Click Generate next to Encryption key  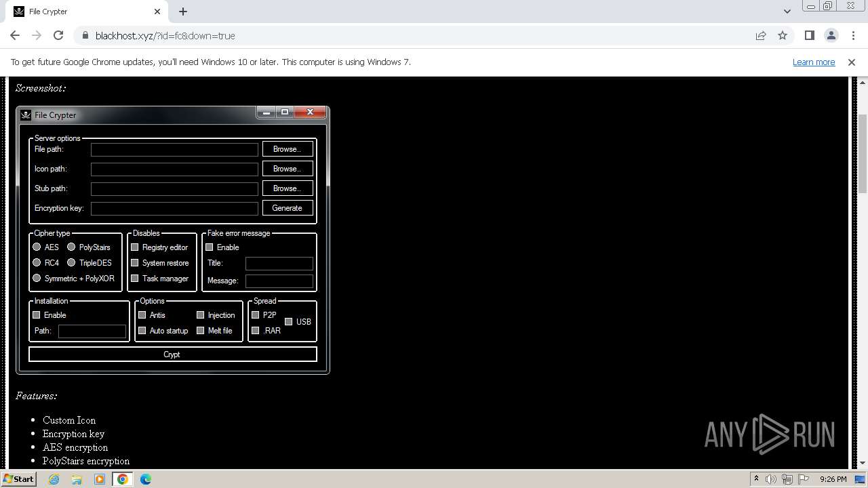[288, 208]
